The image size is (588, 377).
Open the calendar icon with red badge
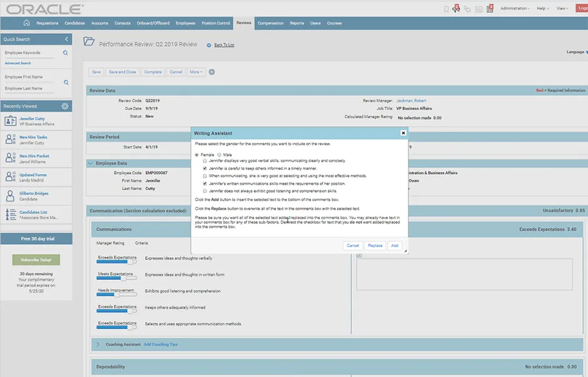coord(490,9)
